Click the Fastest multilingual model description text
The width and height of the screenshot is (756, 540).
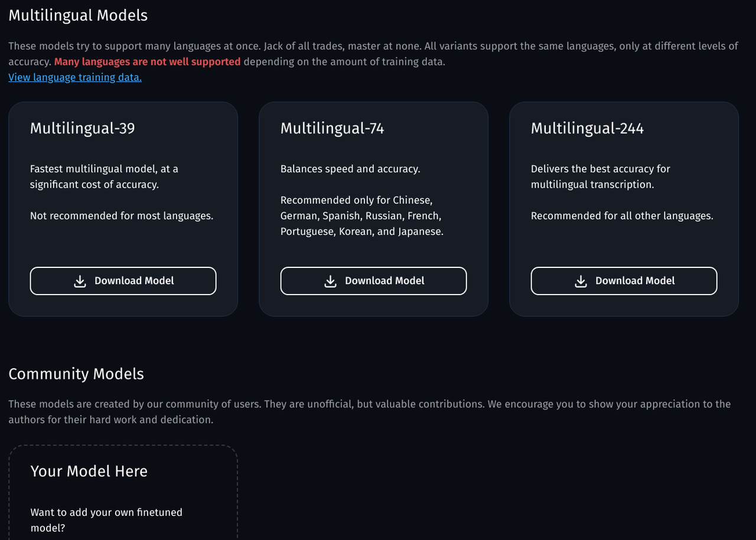pyautogui.click(x=104, y=176)
